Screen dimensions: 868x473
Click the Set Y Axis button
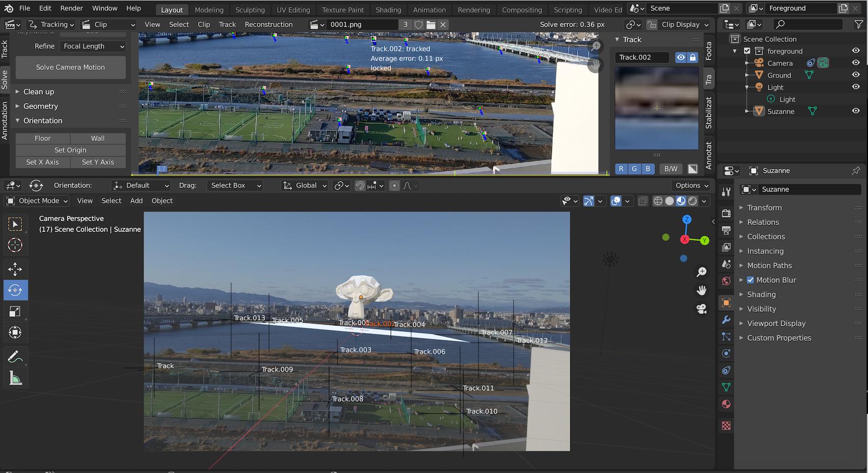click(x=98, y=162)
